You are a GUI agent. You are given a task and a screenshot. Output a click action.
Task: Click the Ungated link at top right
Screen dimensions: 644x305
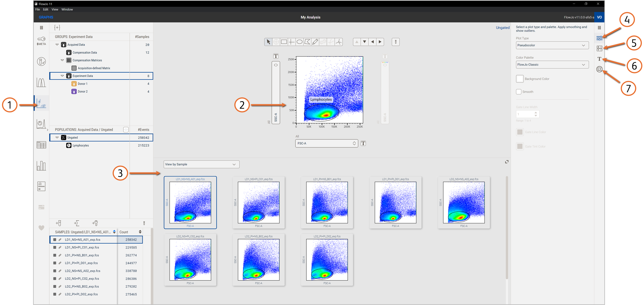(502, 28)
